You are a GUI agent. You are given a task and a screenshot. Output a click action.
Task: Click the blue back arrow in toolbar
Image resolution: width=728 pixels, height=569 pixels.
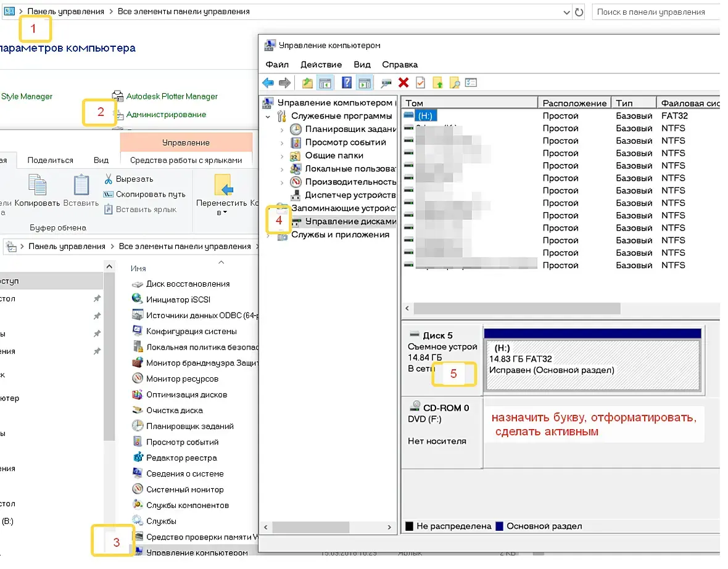268,83
